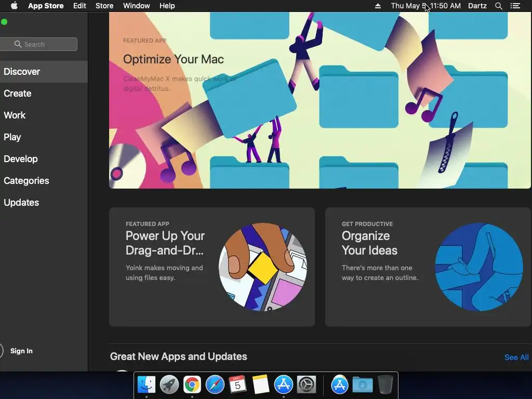
Task: Click Sign In in the sidebar
Action: 21,351
